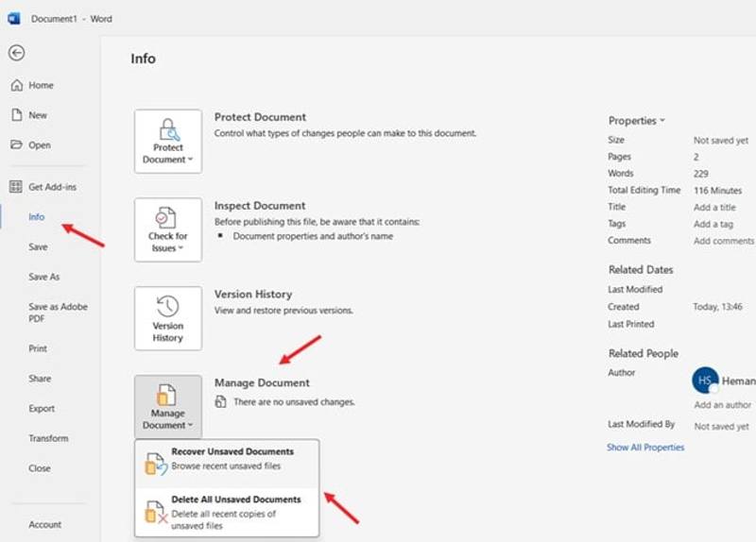Open the Print page
Screen dimensions: 756x542
pyautogui.click(x=38, y=348)
